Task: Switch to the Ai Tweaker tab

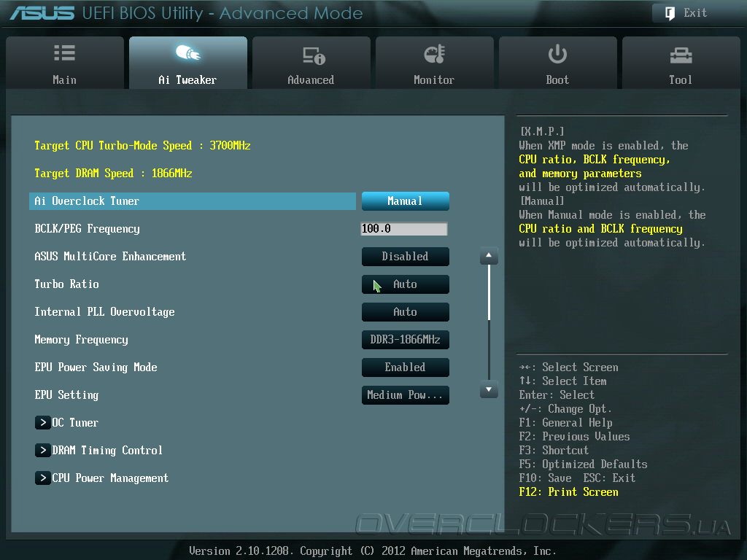Action: coord(188,63)
